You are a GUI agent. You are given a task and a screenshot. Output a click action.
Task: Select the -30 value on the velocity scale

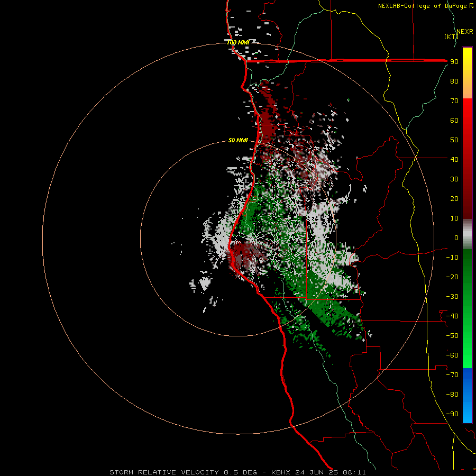pos(452,297)
